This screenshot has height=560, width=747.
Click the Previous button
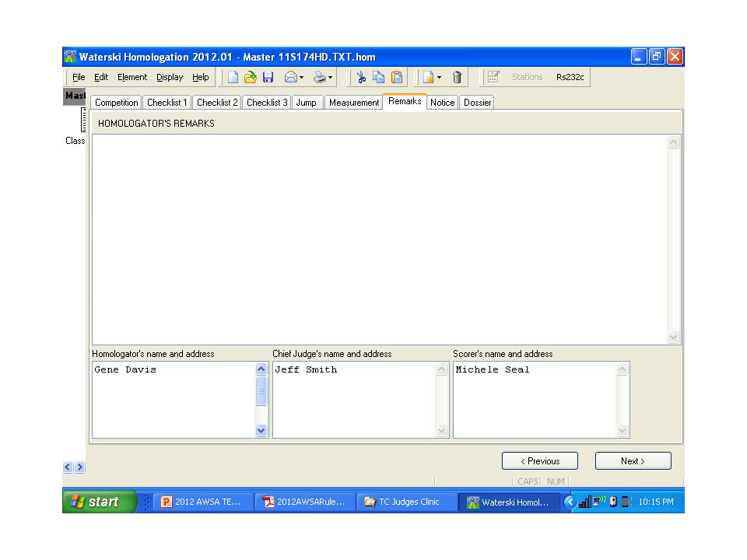[x=540, y=461]
